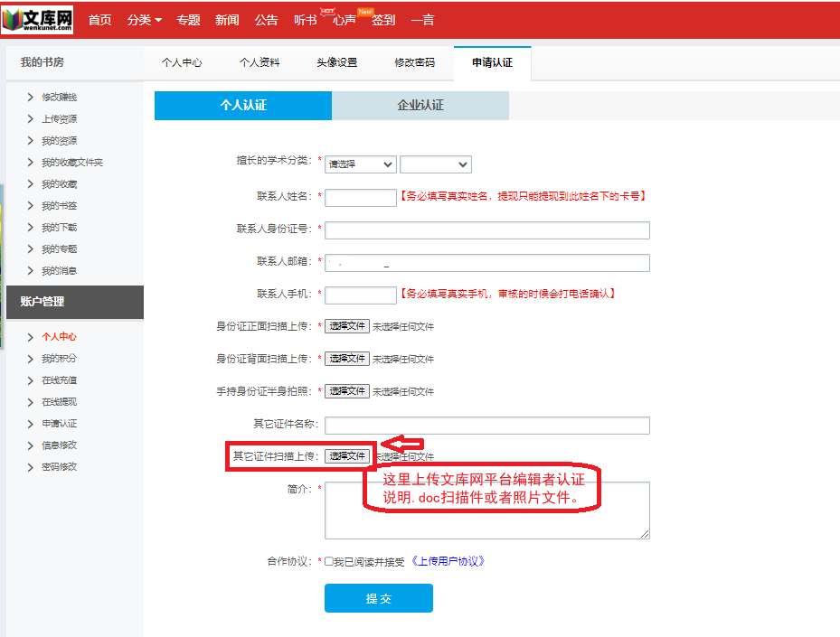Image resolution: width=840 pixels, height=637 pixels.
Task: Click the 提交 button
Action: coord(379,598)
